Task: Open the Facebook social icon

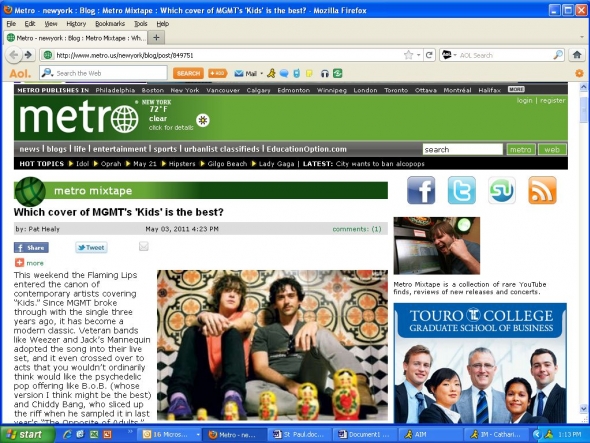Action: 421,190
